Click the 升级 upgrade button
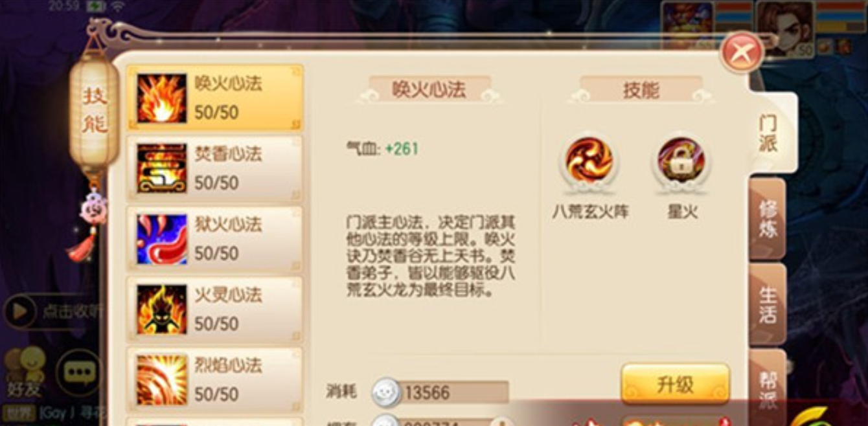Screen dimensions: 868x426 click(x=676, y=384)
